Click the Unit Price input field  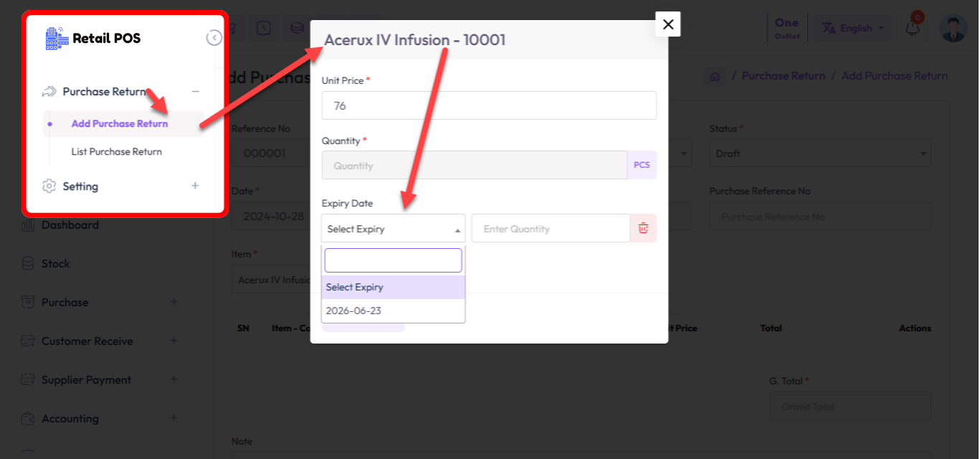tap(489, 105)
